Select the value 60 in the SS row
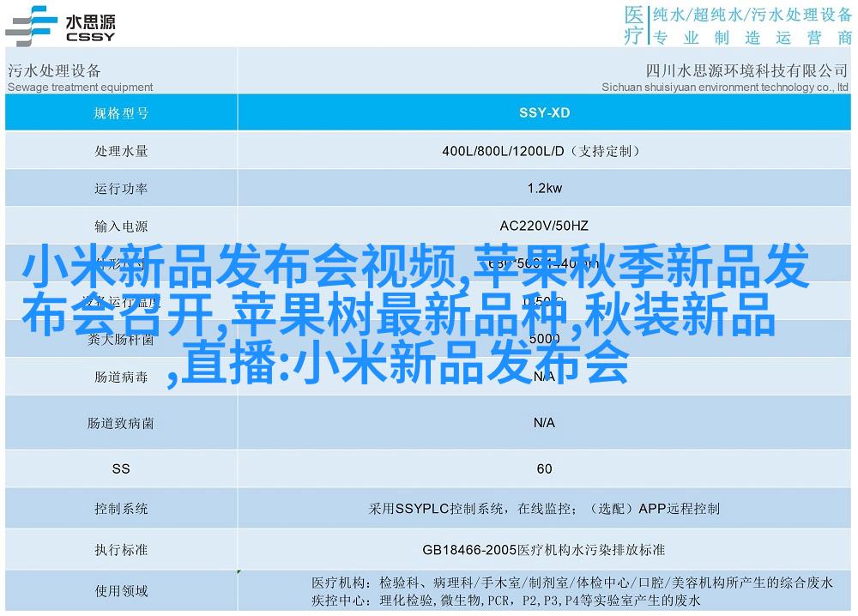Viewport: 858px width, 616px height. [x=545, y=468]
